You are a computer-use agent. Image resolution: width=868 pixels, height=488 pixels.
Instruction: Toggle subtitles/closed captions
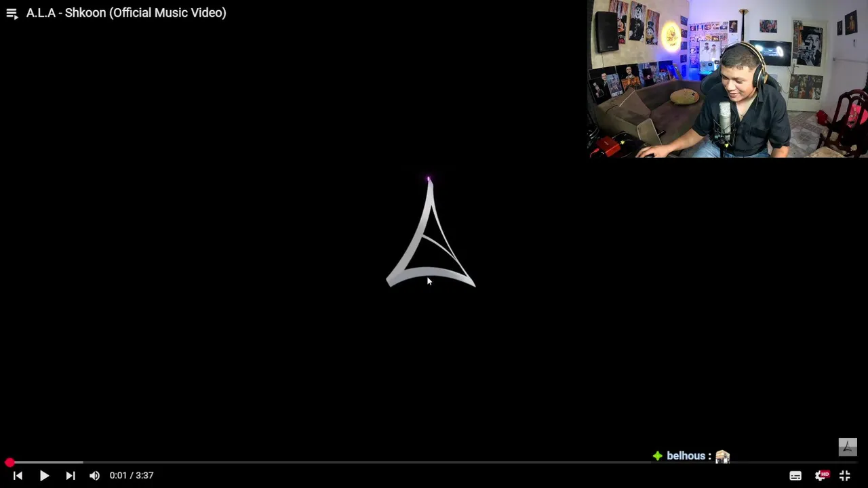click(x=795, y=476)
